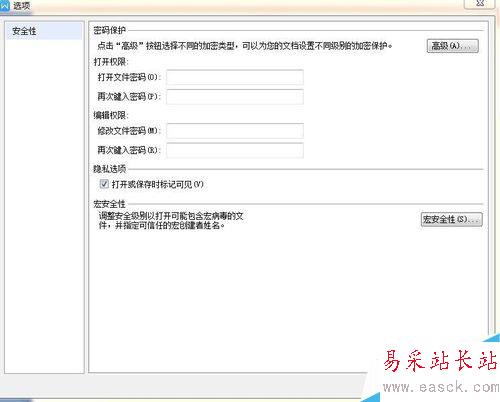This screenshot has width=500, height=402.
Task: Click the WPS icon in the title bar
Action: pos(5,6)
